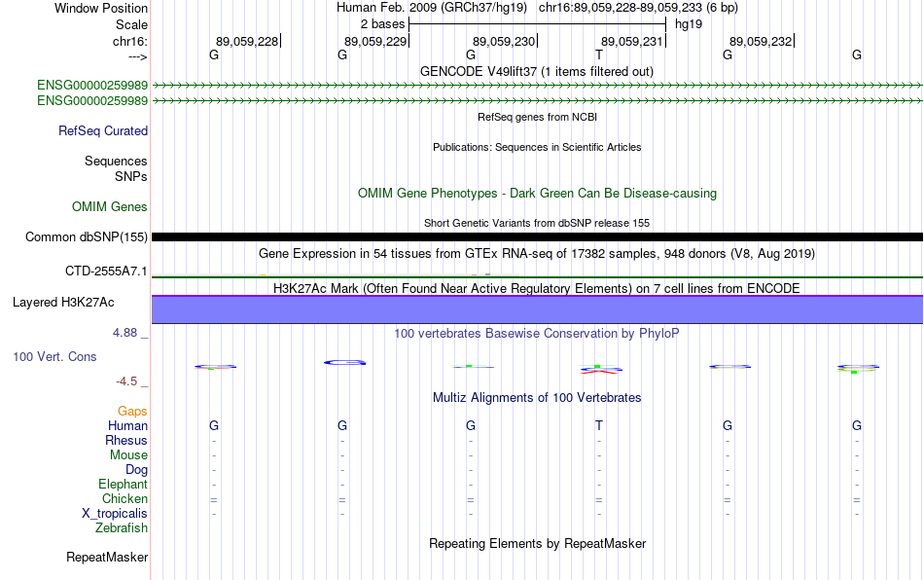Click the Dog alignment row label
The height and width of the screenshot is (580, 924).
pos(137,470)
